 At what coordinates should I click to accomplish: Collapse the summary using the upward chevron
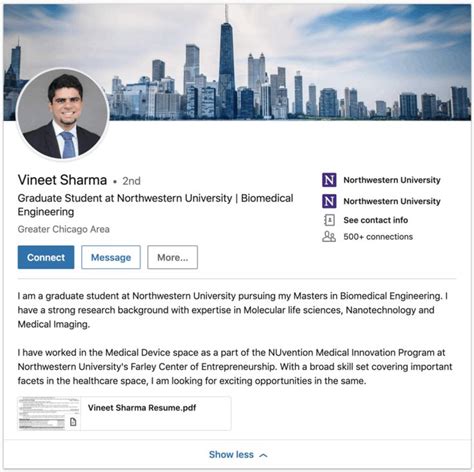(x=263, y=455)
